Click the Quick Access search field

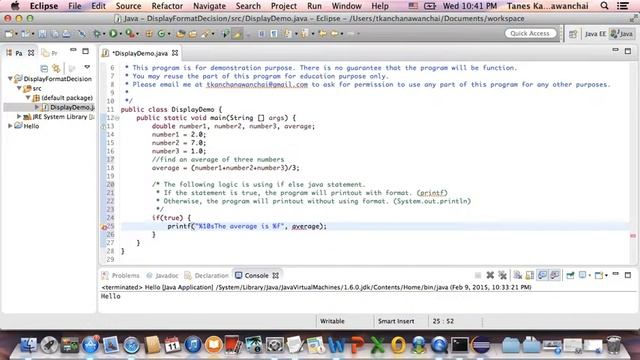(530, 33)
